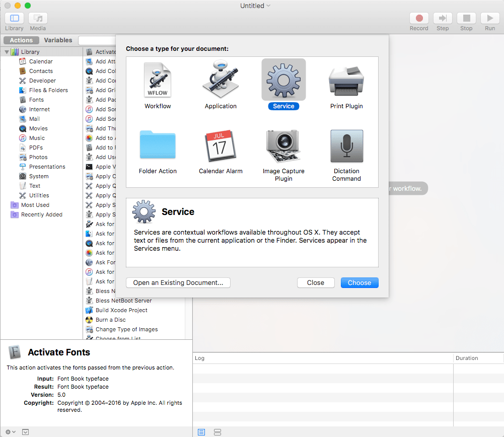This screenshot has height=437, width=504.
Task: Select the Photos category
Action: pos(38,157)
